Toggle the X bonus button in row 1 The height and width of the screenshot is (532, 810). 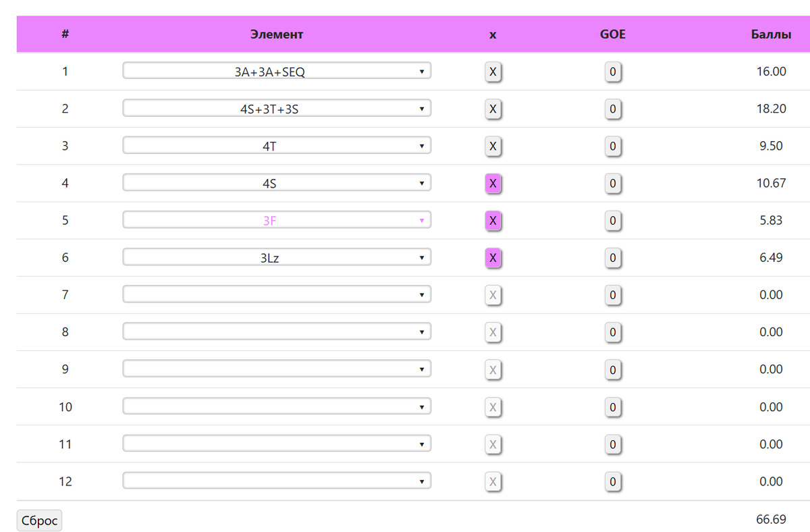pos(493,72)
